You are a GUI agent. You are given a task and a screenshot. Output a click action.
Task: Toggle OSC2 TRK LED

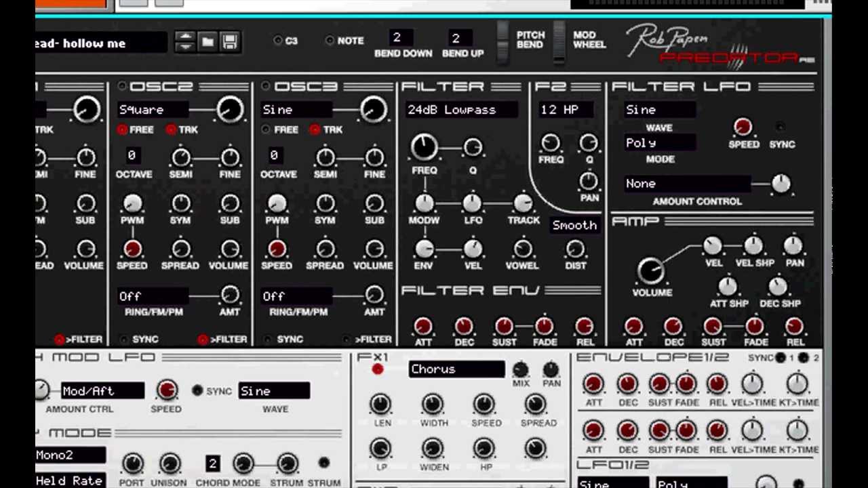click(x=171, y=129)
